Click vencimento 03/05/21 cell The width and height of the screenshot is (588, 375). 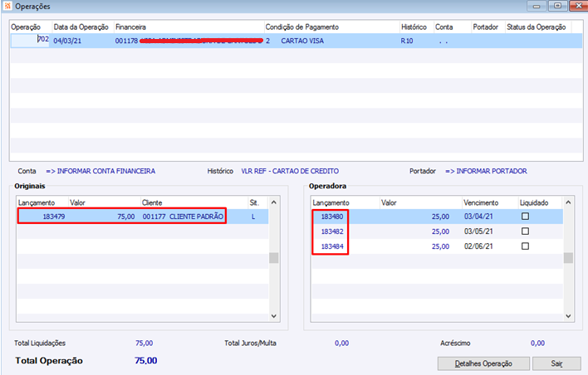pyautogui.click(x=478, y=231)
